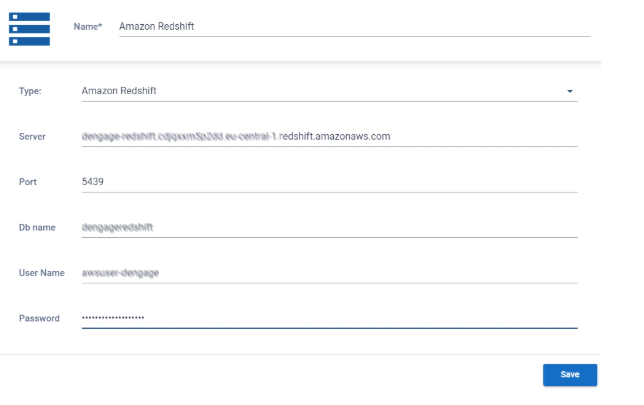Click the Port field showing 5439
Viewport: 644px width, 405px height.
329,182
